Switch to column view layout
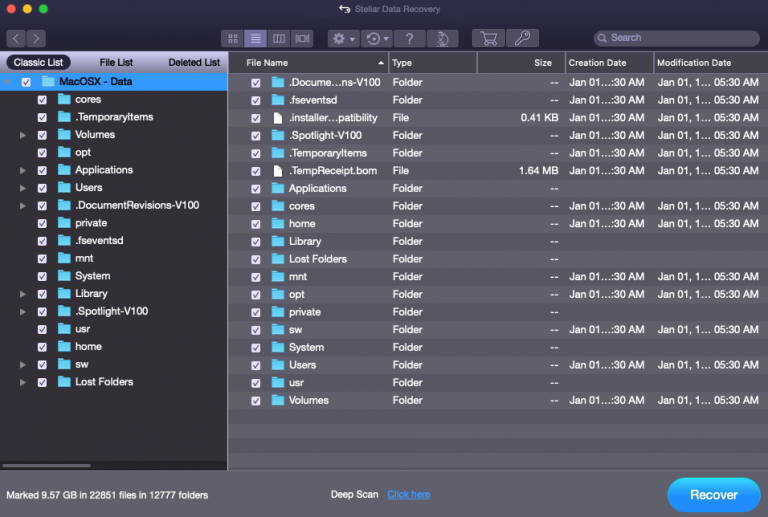This screenshot has height=517, width=768. click(x=279, y=38)
